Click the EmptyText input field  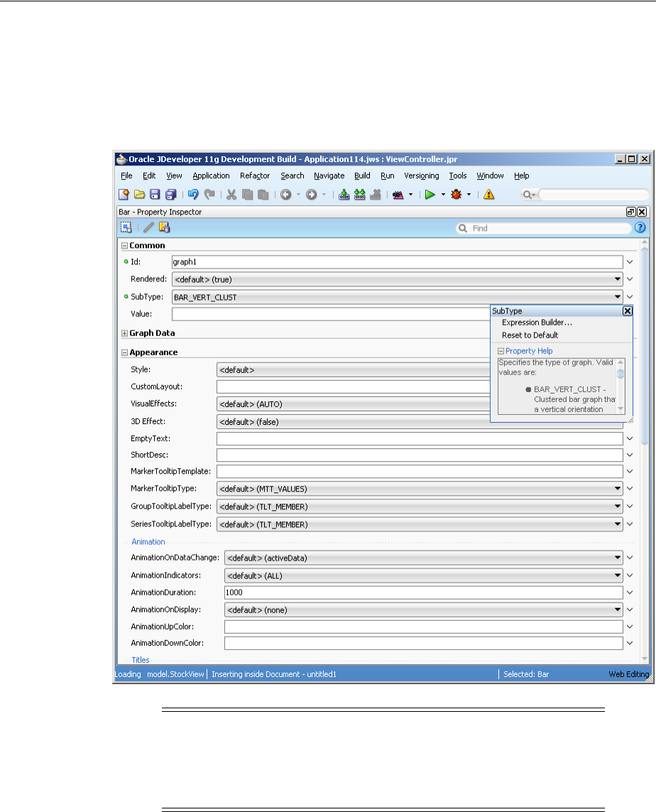click(420, 438)
